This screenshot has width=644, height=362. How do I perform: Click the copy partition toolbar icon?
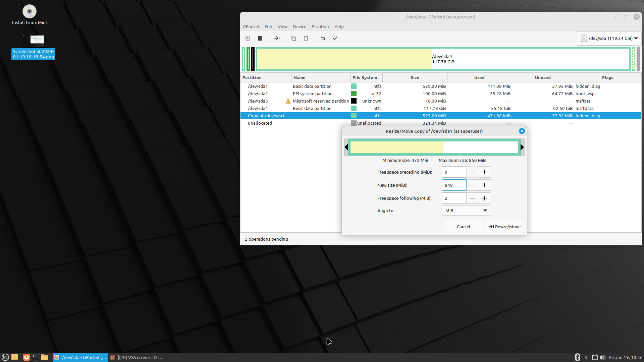[293, 38]
